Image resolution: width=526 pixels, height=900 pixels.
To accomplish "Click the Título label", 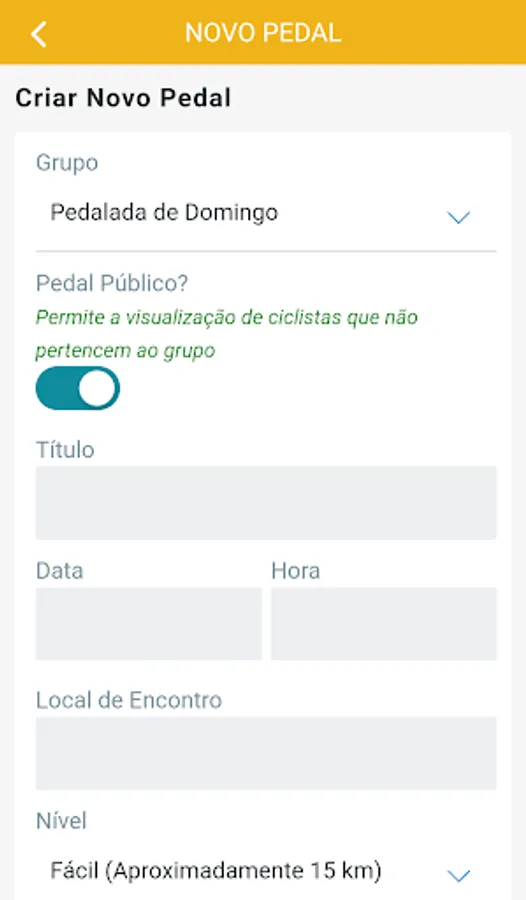I will coord(65,449).
